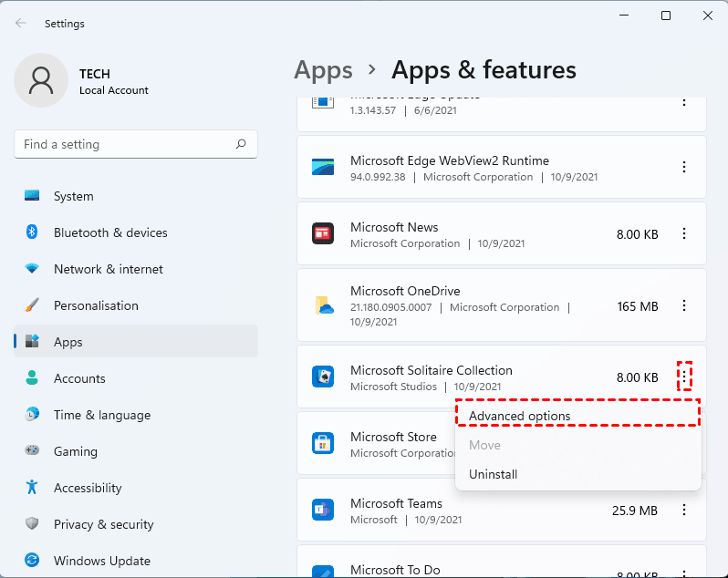The image size is (728, 578).
Task: Click the Microsoft Teams app icon
Action: [x=323, y=511]
